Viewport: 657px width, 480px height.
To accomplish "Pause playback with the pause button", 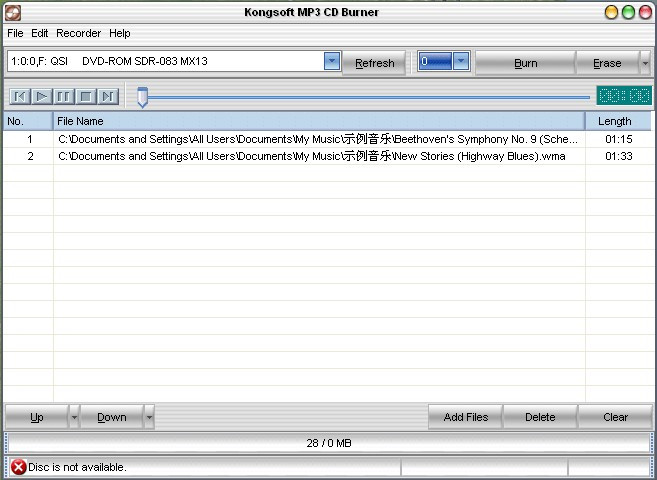I will [x=64, y=97].
